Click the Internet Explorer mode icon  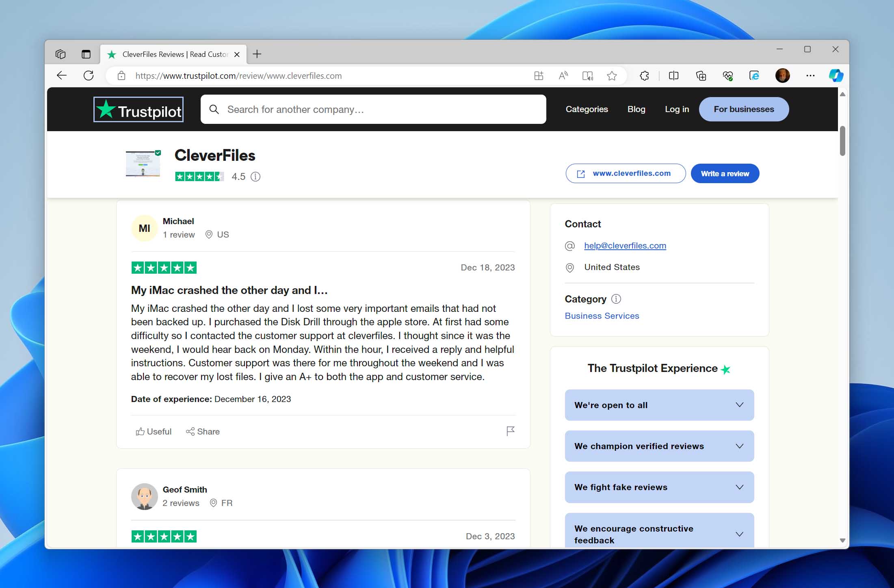pos(754,76)
